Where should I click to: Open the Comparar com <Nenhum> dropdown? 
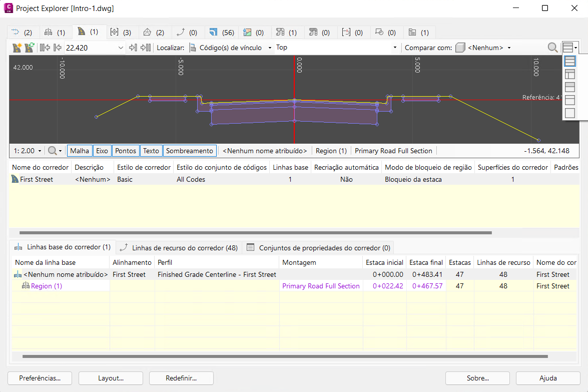(509, 48)
